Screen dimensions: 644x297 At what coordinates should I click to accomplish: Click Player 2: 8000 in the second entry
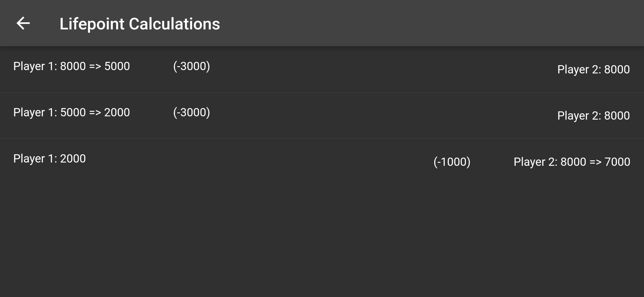(x=593, y=116)
